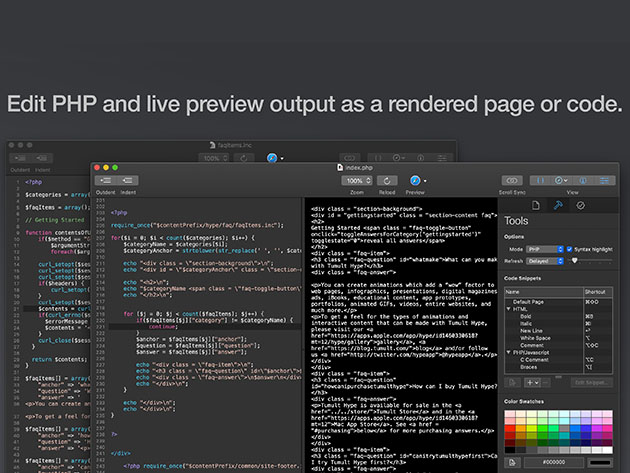Image resolution: width=630 pixels, height=473 pixels.
Task: Click the insert snippet icon button
Action: (x=513, y=383)
